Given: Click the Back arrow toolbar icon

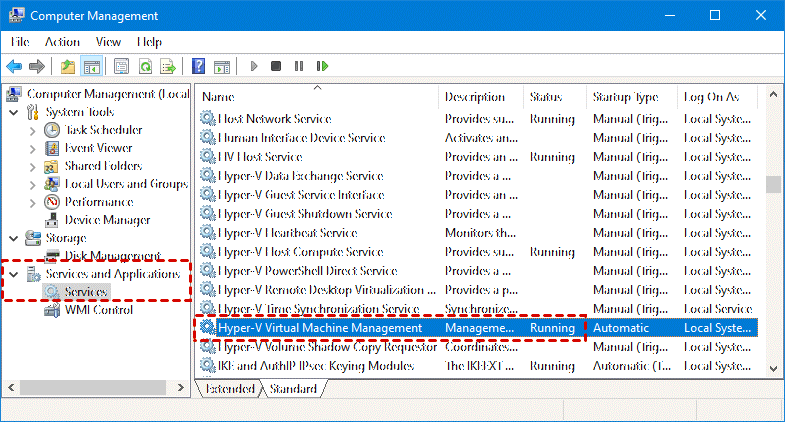Looking at the screenshot, I should (14, 66).
